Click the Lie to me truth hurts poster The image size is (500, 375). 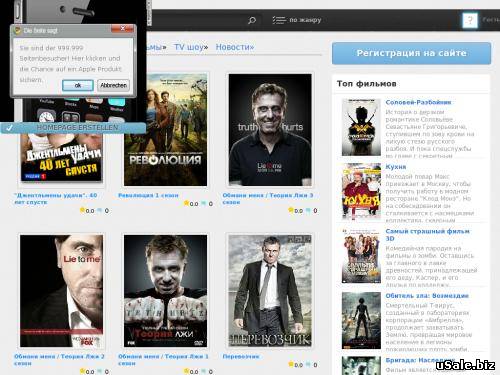[x=270, y=130]
